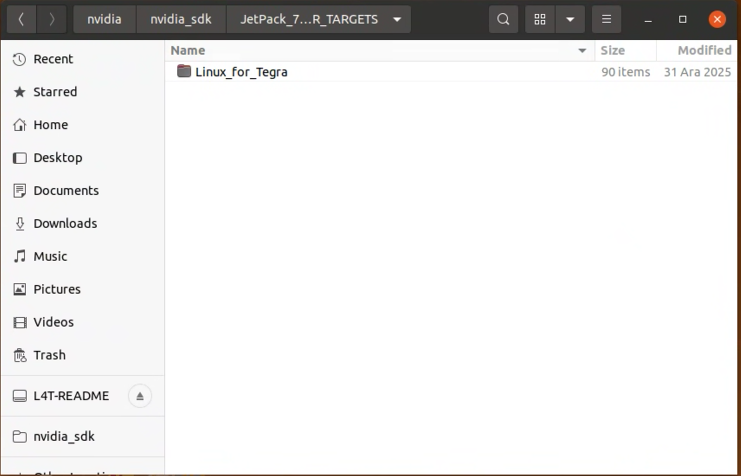The image size is (741, 476).
Task: Open Desktop in the sidebar
Action: 83,157
